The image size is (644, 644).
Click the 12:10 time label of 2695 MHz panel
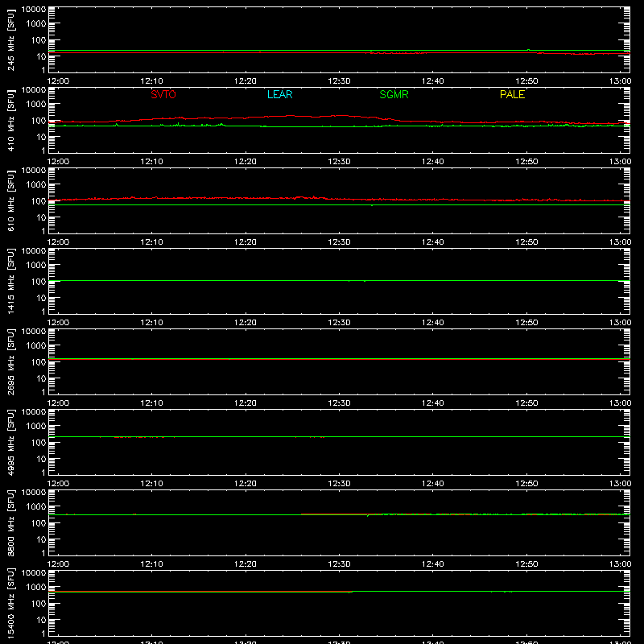[x=151, y=403]
